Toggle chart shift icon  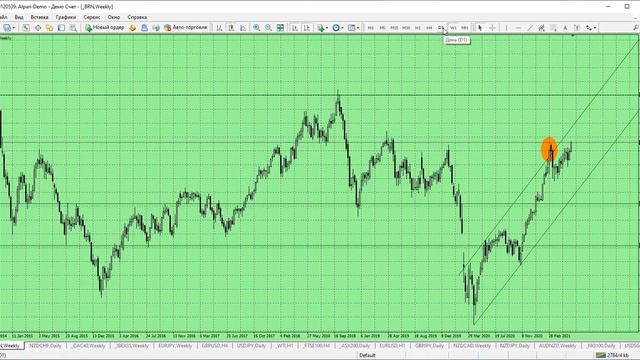307,28
